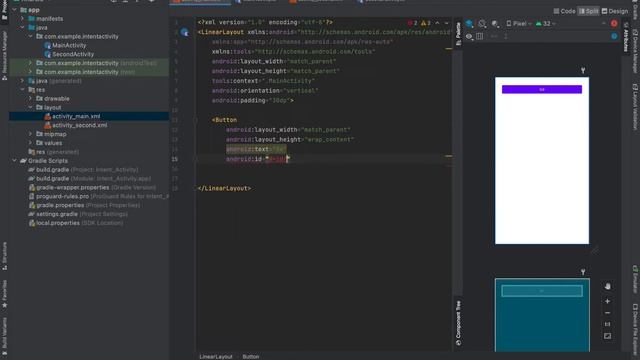Open SecondActivity class in project tree
The width and height of the screenshot is (640, 360).
point(69,54)
